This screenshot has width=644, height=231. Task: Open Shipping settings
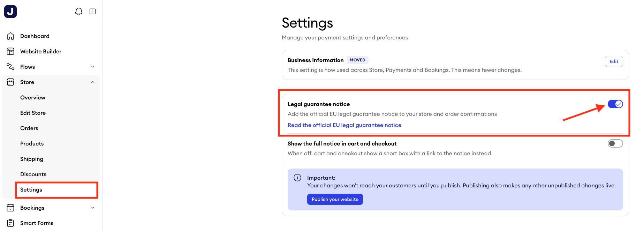coord(32,159)
